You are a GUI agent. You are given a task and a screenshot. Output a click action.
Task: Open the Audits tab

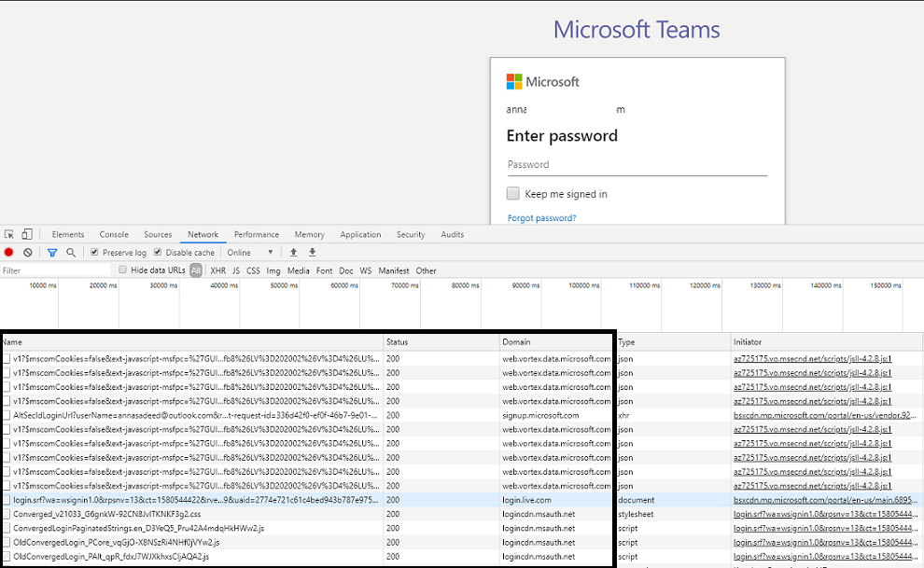(x=452, y=234)
